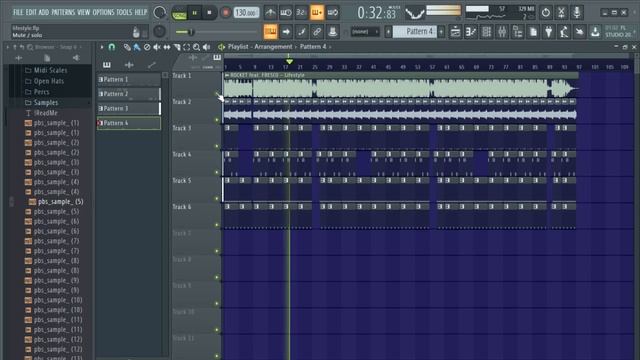
Task: Open the EDIT menu
Action: click(31, 12)
